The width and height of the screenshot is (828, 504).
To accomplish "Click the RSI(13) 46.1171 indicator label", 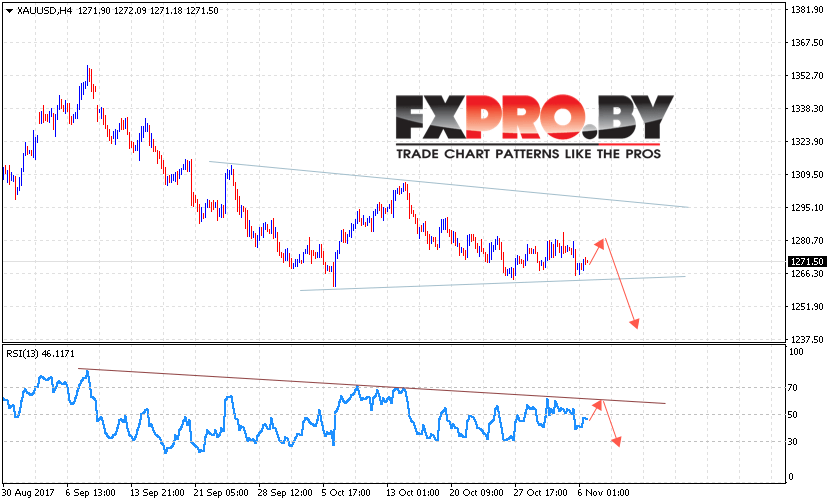I will (x=41, y=354).
